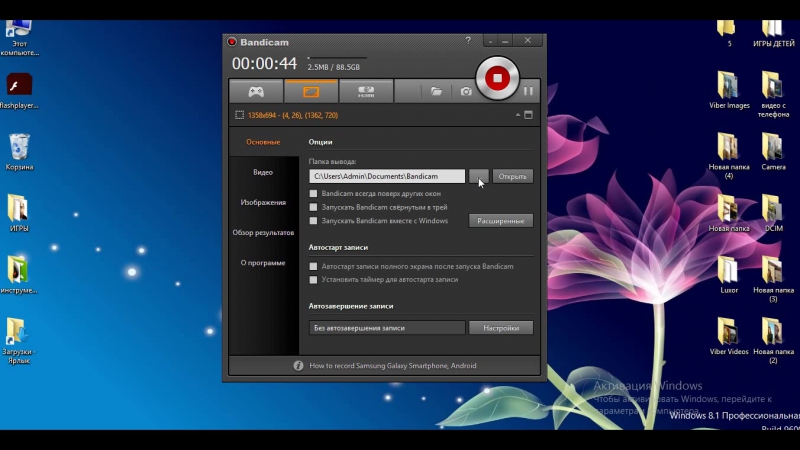Image resolution: width=800 pixels, height=450 pixels.
Task: Select Viber Images folder
Action: 729,90
